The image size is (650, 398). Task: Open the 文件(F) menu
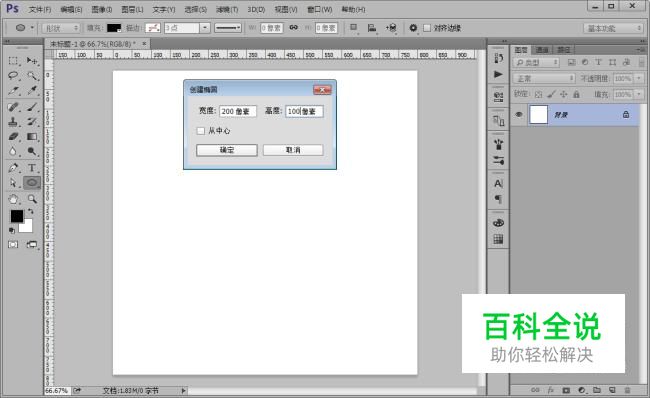(39, 9)
